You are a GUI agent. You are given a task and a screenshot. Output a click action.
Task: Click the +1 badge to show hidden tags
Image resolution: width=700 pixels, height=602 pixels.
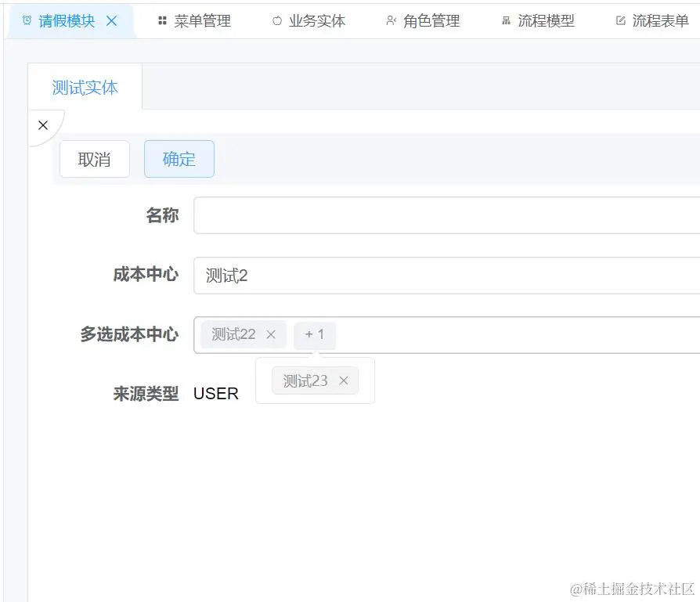click(x=315, y=334)
